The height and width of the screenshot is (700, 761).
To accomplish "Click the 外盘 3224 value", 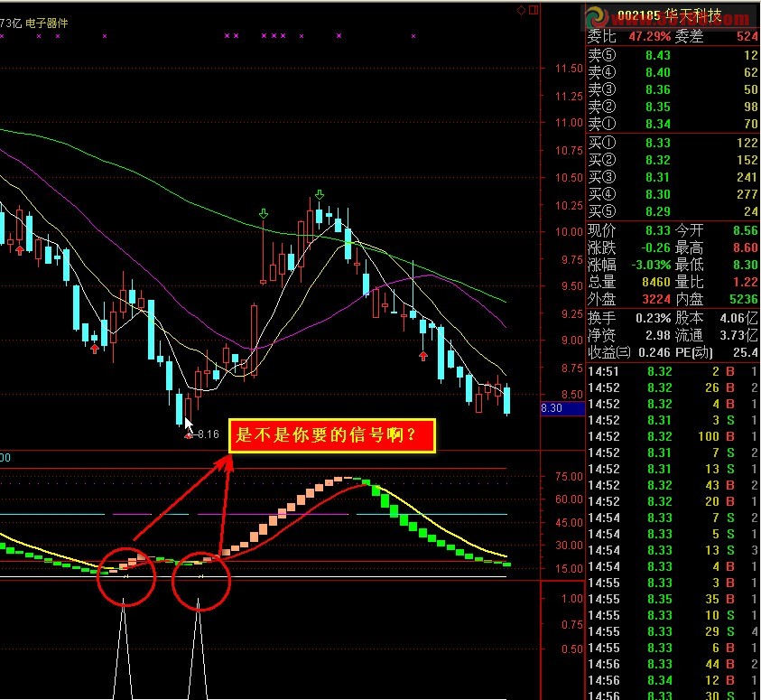I will (656, 299).
